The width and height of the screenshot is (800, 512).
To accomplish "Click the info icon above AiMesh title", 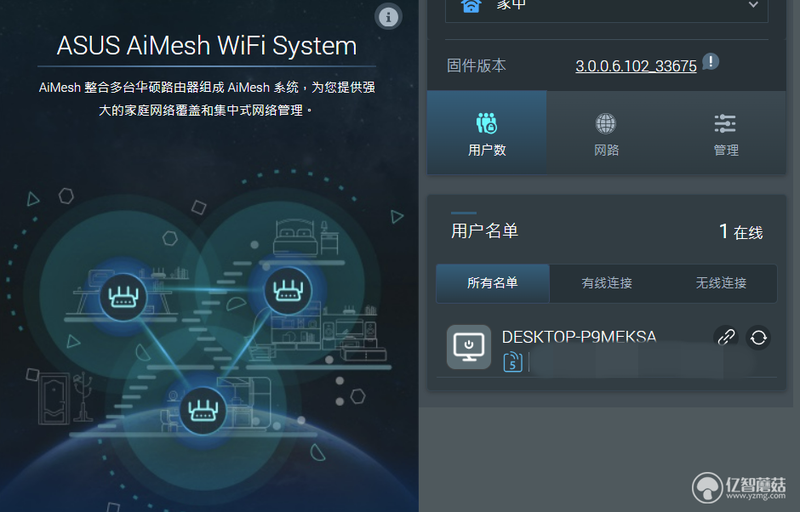I will pyautogui.click(x=388, y=16).
